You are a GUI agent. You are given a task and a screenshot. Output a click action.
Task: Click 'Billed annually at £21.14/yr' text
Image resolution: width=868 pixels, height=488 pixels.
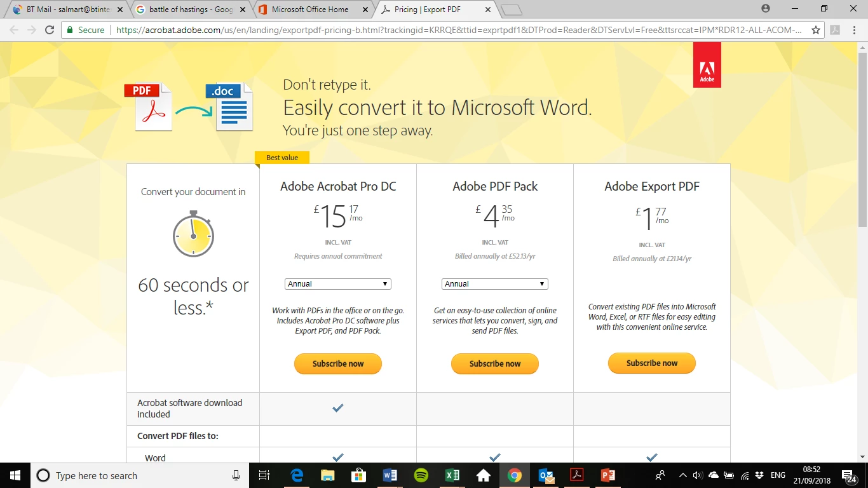pos(652,259)
